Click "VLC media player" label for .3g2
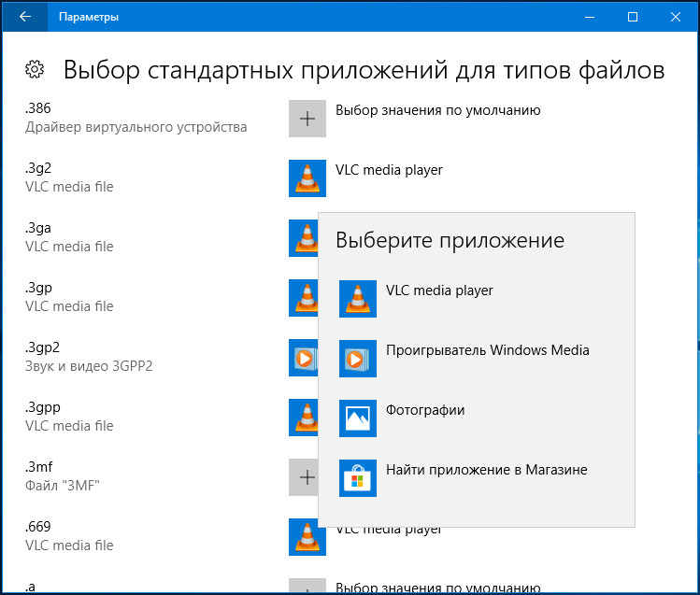 (389, 170)
